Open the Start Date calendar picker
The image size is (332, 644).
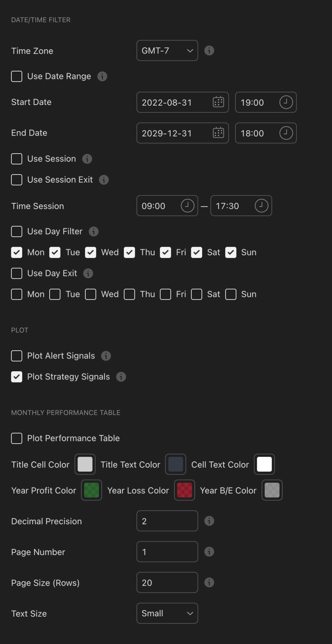[x=218, y=102]
